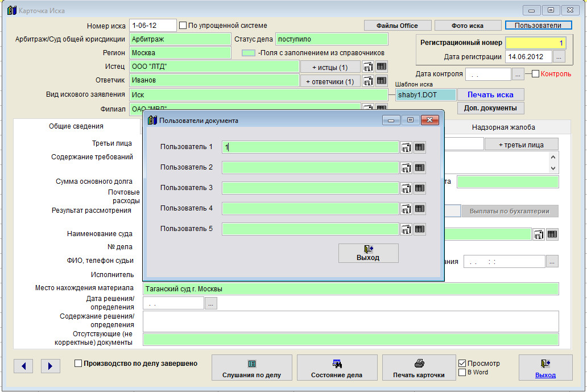Open table list icon for Пользователь 2
The width and height of the screenshot is (587, 392).
(x=420, y=168)
